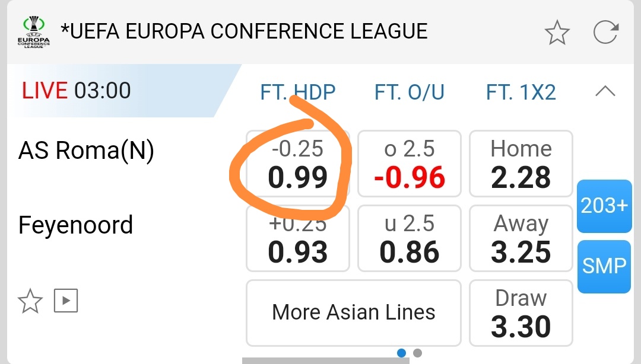Refresh the league odds
This screenshot has width=641, height=364.
pos(605,32)
